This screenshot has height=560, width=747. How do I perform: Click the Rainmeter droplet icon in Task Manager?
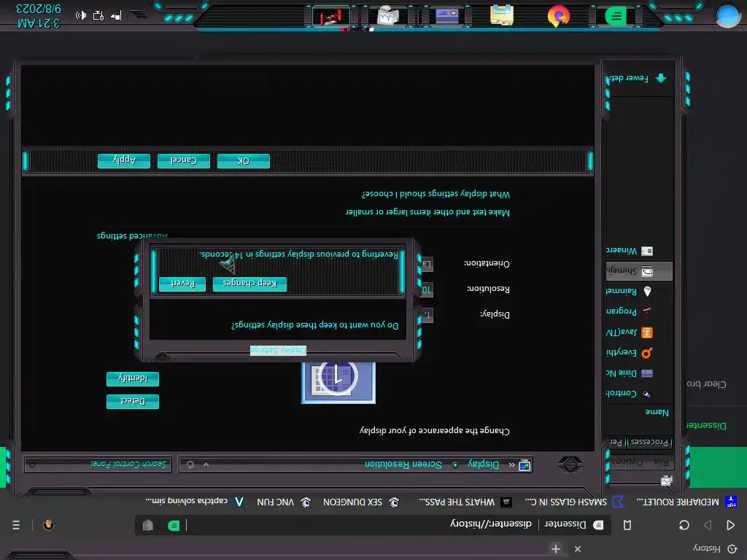click(x=647, y=292)
